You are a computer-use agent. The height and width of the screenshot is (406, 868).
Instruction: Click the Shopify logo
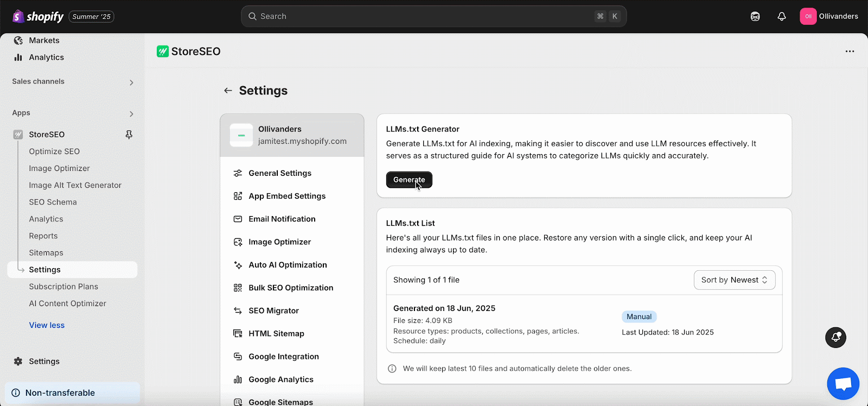(37, 16)
